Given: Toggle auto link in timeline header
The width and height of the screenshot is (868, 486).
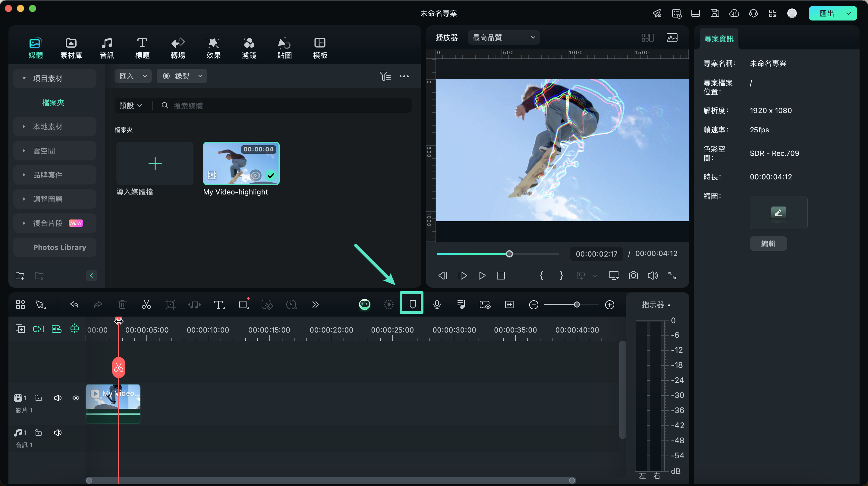Looking at the screenshot, I should 38,329.
